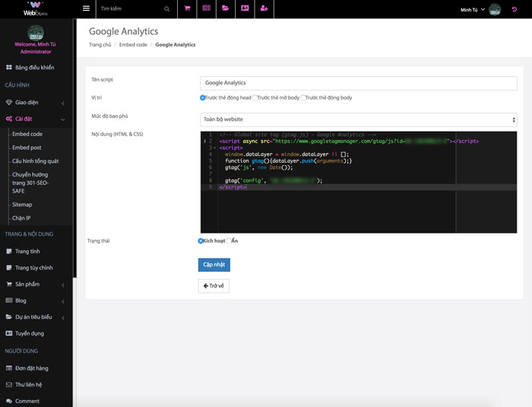Screen dimensions: 532x407
Task: Click the Thư liên hệ envelope icon
Action: pos(9,385)
